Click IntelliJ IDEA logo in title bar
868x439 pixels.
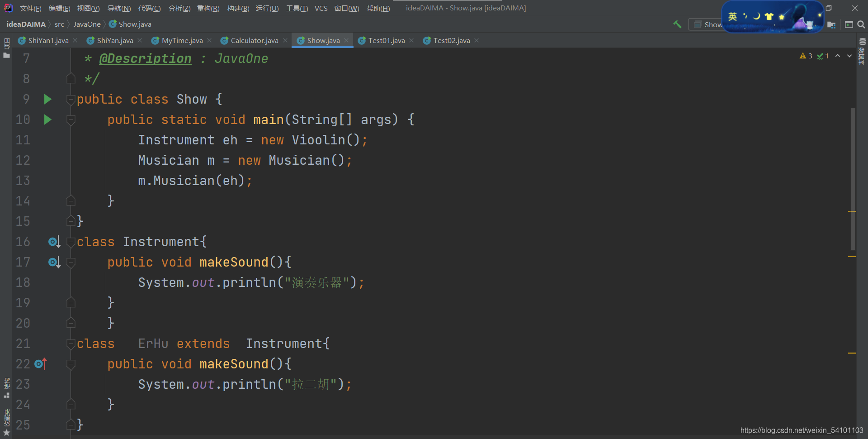tap(8, 8)
